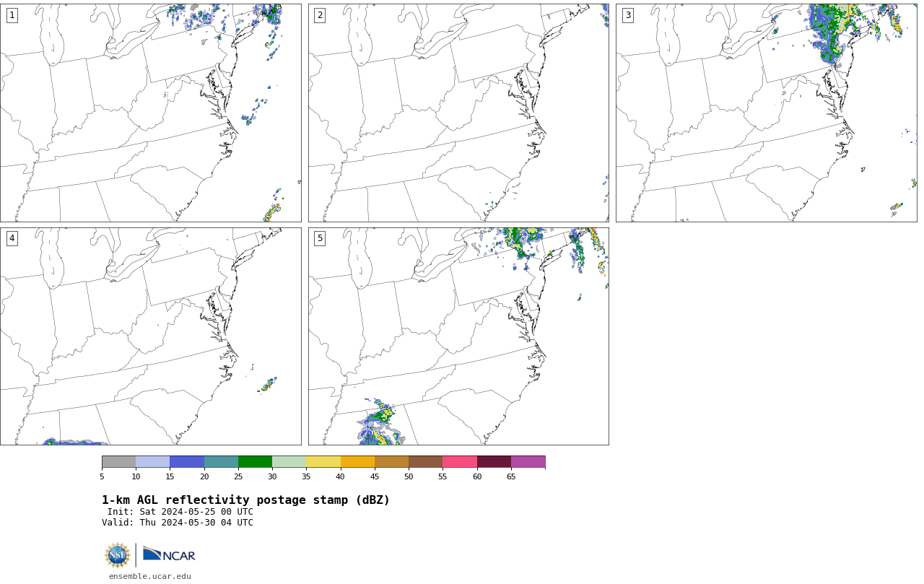The height and width of the screenshot is (584, 924).
Task: Select the light blue 10-15 dBZ swatch
Action: click(x=153, y=462)
